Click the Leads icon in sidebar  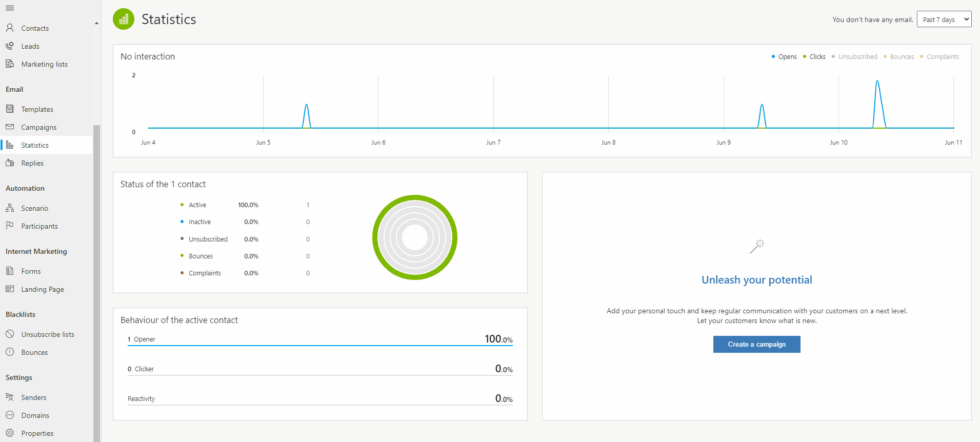[x=10, y=46]
